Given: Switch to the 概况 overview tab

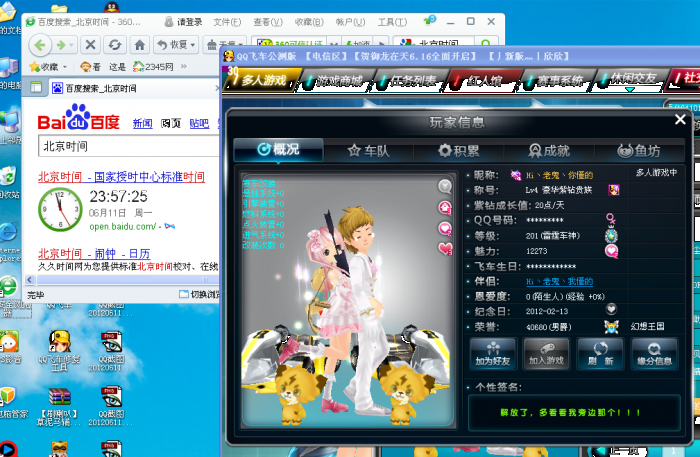Looking at the screenshot, I should 278,150.
